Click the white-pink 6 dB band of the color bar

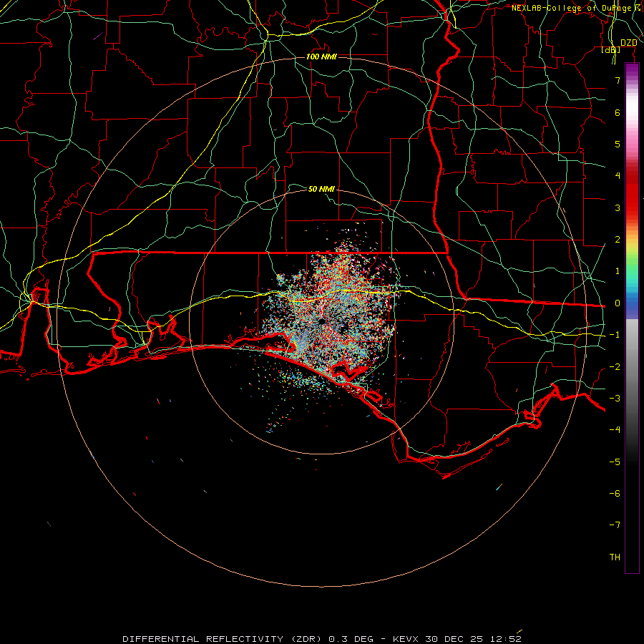[632, 112]
